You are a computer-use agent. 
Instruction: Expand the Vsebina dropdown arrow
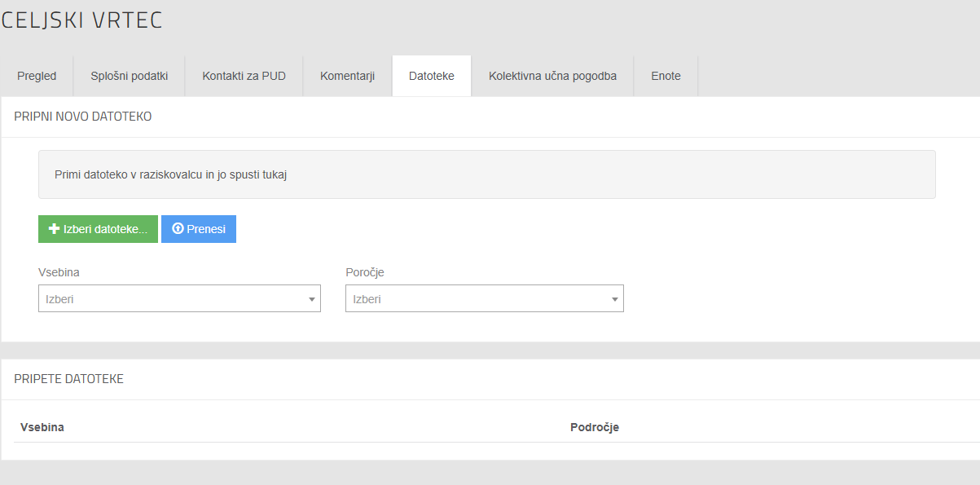pyautogui.click(x=311, y=299)
